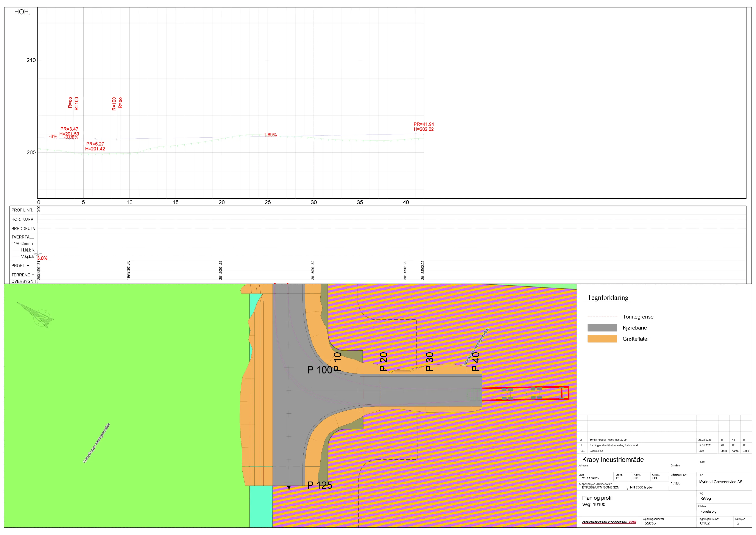Click the "P 125" station label
The image size is (756, 535).
click(319, 486)
